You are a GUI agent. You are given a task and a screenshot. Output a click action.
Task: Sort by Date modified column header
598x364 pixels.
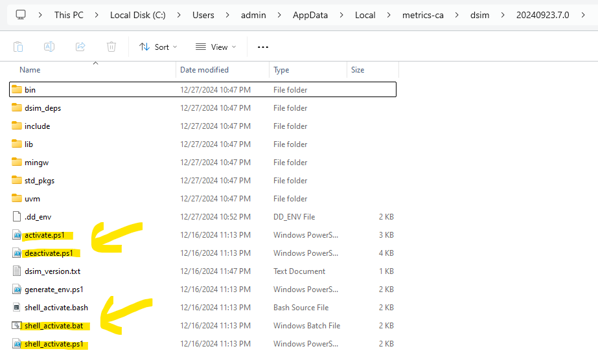pyautogui.click(x=204, y=70)
